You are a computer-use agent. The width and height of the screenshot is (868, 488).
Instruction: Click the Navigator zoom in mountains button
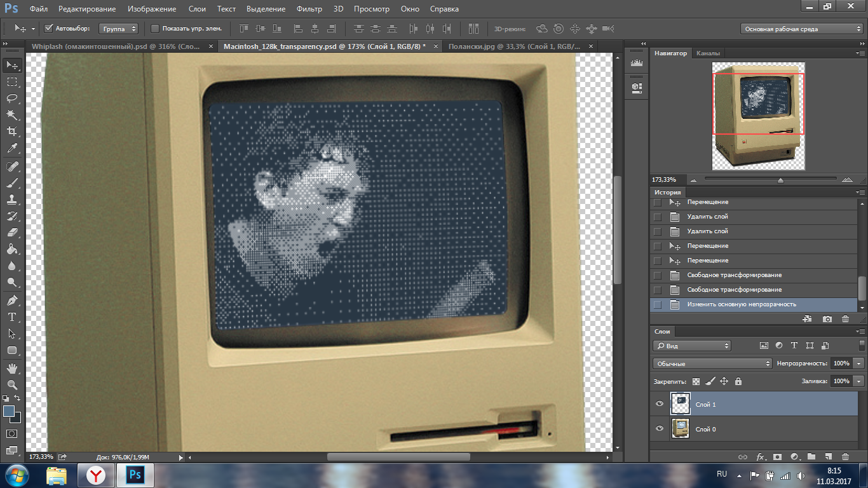(x=847, y=180)
